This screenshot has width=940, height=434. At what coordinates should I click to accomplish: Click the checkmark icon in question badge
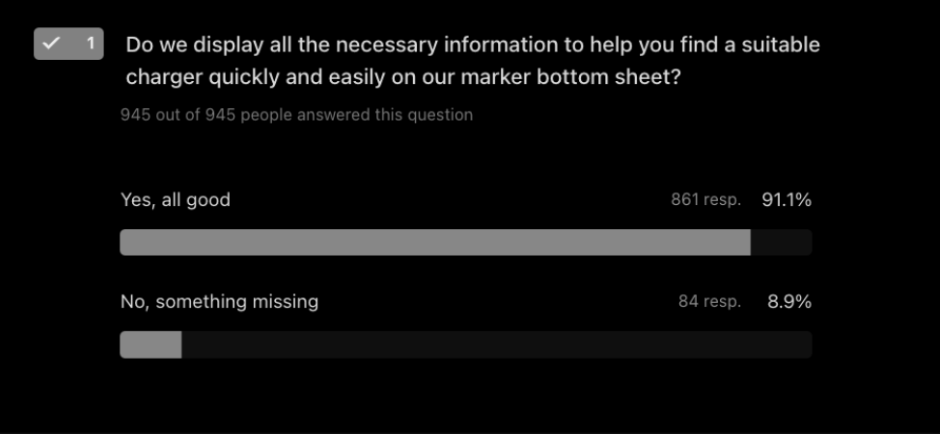pyautogui.click(x=51, y=44)
